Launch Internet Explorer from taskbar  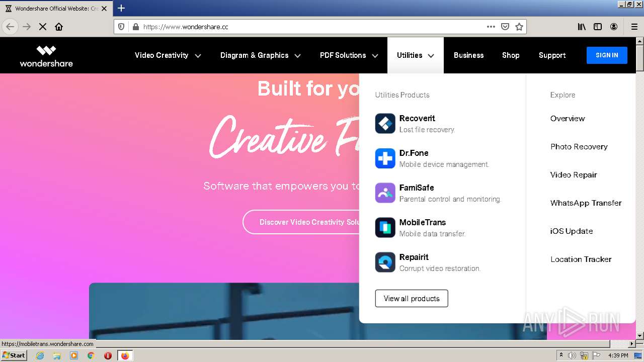point(40,355)
